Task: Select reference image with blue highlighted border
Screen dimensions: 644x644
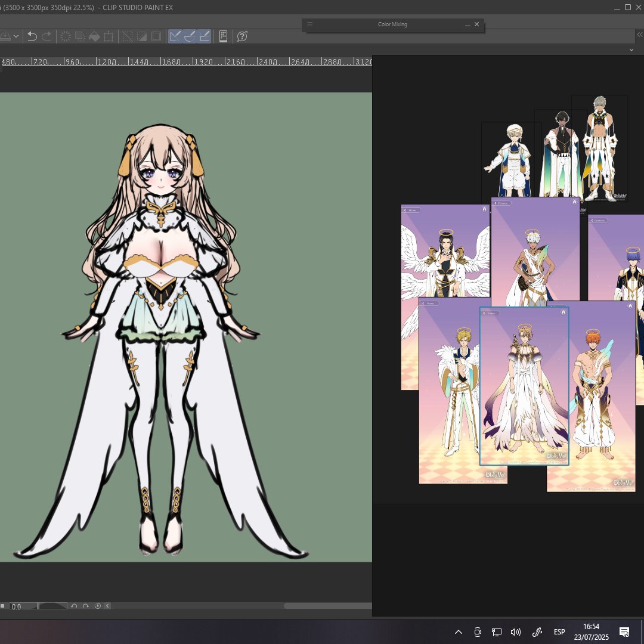Action: (x=524, y=386)
